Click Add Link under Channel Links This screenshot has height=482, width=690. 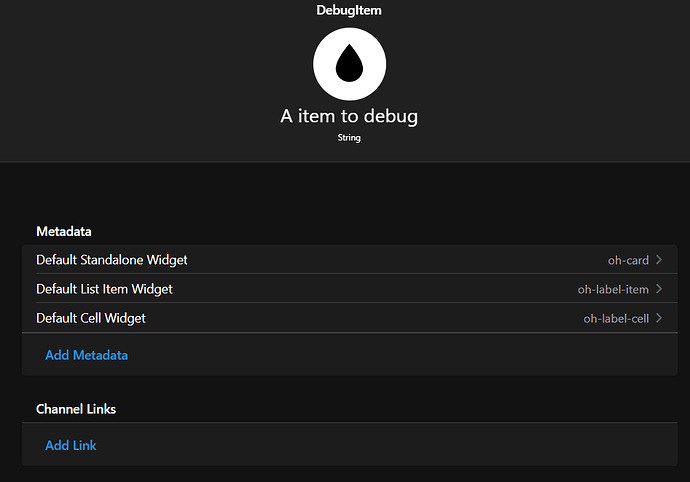pos(71,445)
